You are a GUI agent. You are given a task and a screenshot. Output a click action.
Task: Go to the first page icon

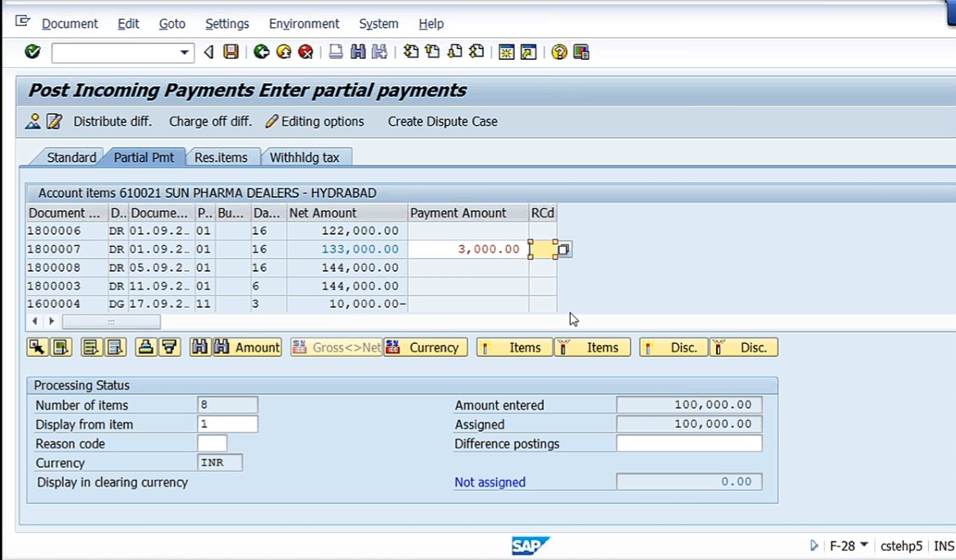[x=411, y=52]
